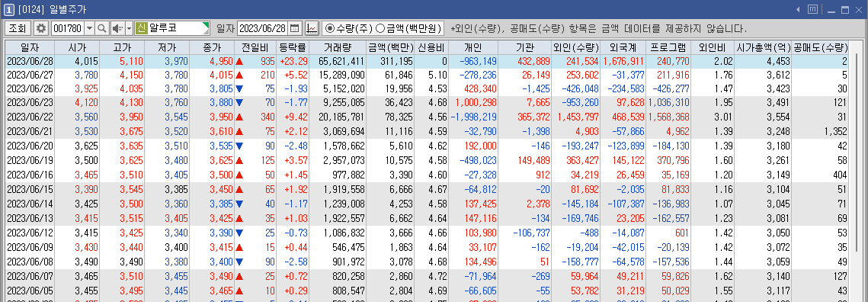
Task: Expand the dropdown next to speaker icon
Action: [129, 28]
